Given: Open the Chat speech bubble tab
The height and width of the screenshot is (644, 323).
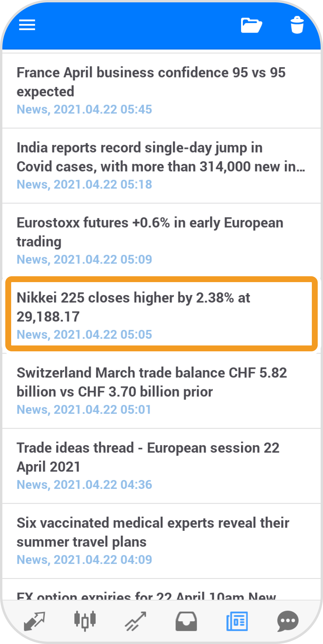Looking at the screenshot, I should tap(288, 621).
